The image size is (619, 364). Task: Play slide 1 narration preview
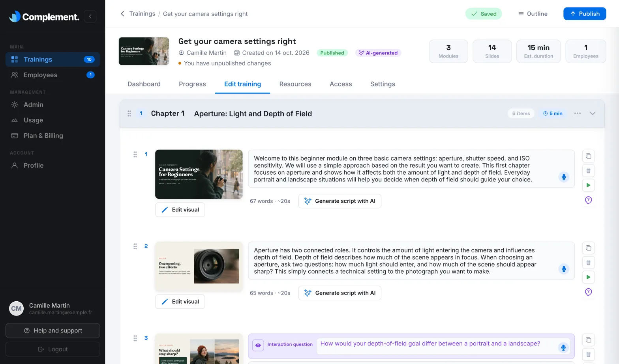(588, 185)
